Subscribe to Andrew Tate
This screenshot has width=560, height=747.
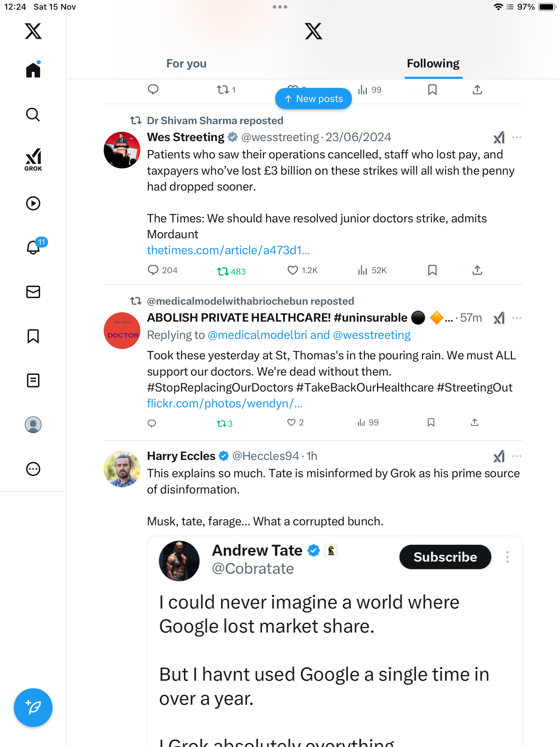pyautogui.click(x=445, y=557)
